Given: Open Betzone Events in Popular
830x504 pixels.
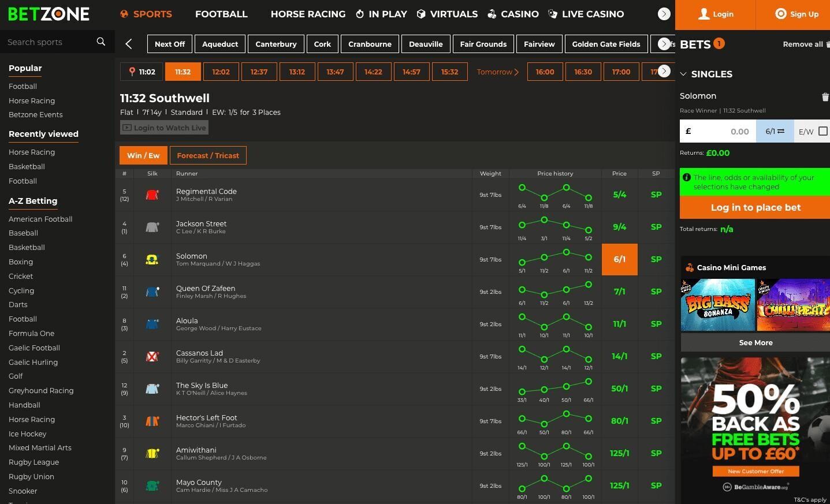Looking at the screenshot, I should (36, 115).
